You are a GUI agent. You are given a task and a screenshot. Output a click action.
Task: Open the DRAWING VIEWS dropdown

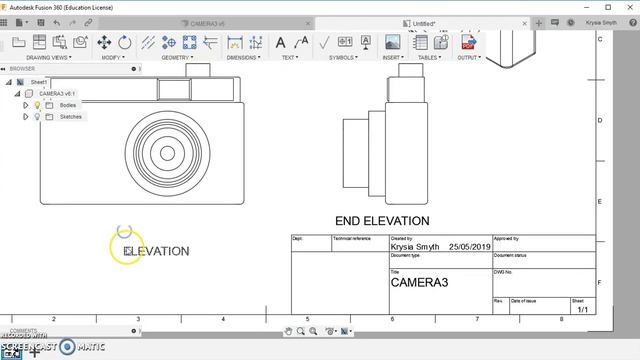(49, 58)
